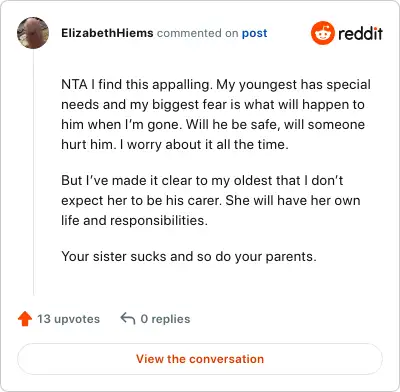Click the "NTA" verdict at comment start
The height and width of the screenshot is (392, 400).
point(74,84)
